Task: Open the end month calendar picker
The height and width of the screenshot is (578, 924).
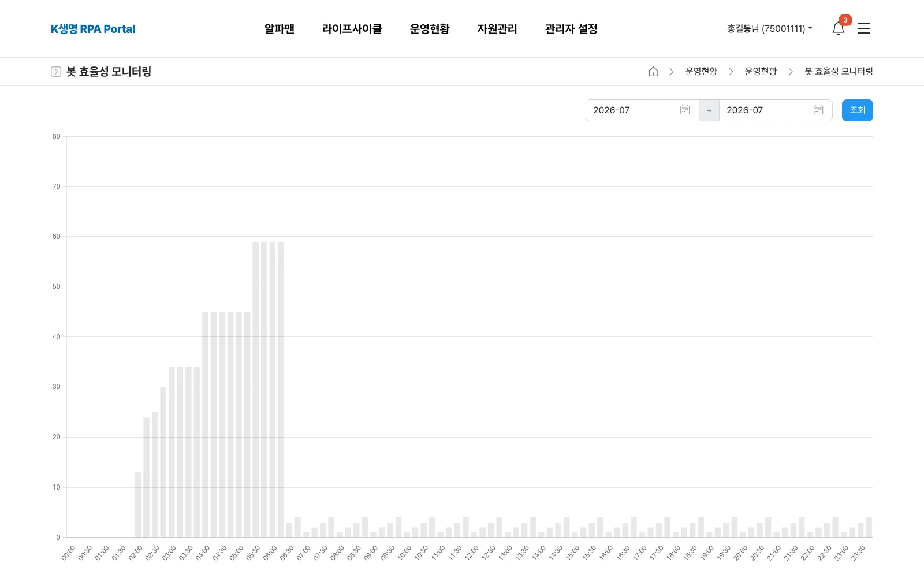Action: coord(818,110)
